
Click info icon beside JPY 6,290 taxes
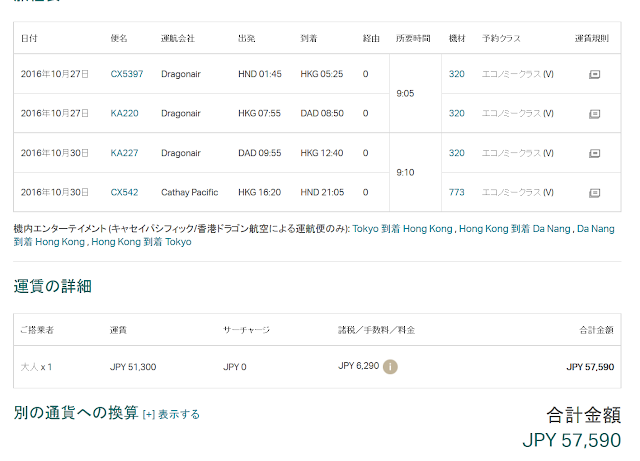coord(390,367)
